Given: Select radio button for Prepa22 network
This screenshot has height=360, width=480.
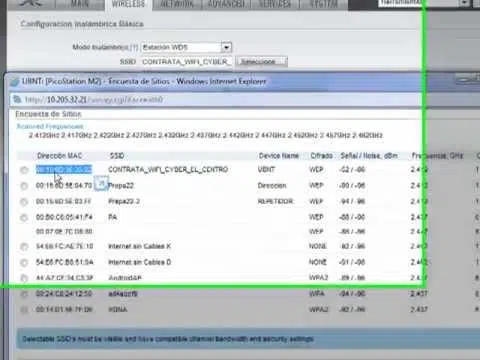Looking at the screenshot, I should (x=24, y=186).
